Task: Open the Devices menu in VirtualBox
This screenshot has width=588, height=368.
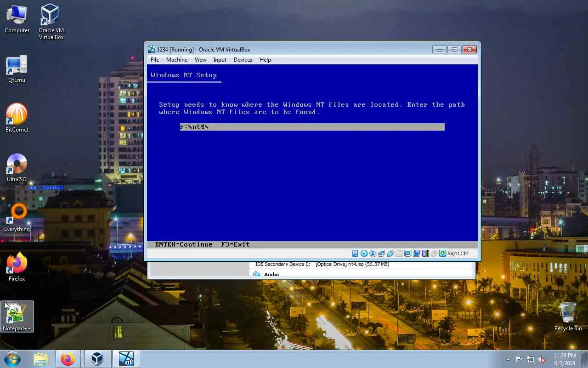Action: (x=243, y=60)
